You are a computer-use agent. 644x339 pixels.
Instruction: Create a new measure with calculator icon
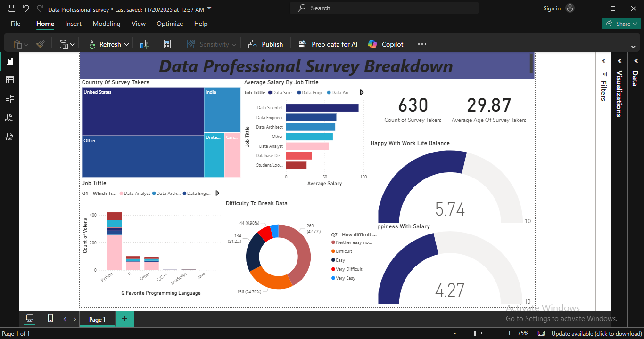[167, 44]
